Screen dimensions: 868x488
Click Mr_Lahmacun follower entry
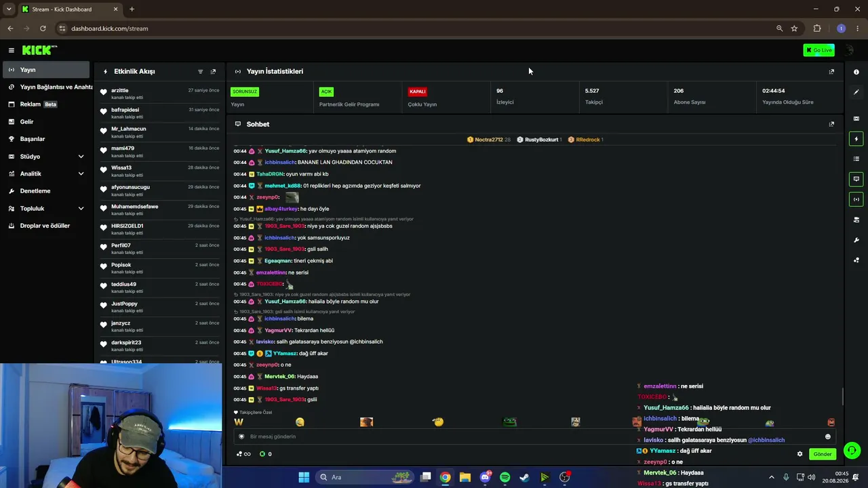pyautogui.click(x=129, y=129)
